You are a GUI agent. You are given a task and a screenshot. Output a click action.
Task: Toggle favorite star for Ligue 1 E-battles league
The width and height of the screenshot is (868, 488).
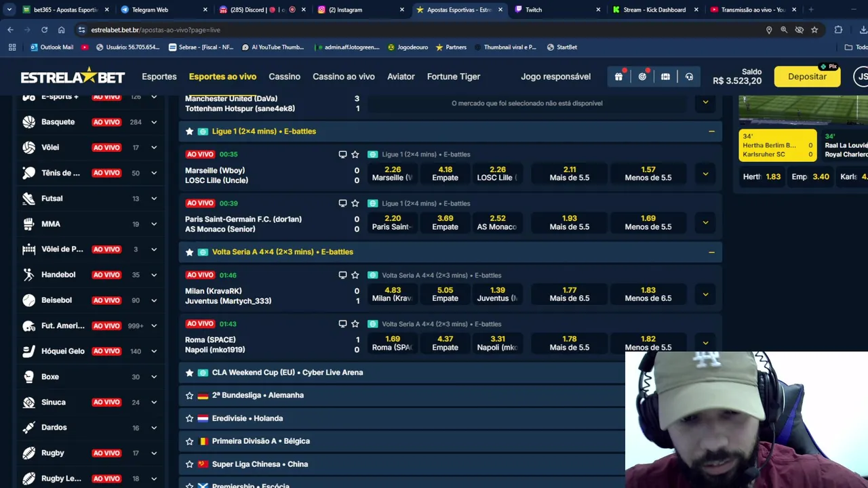pyautogui.click(x=189, y=131)
